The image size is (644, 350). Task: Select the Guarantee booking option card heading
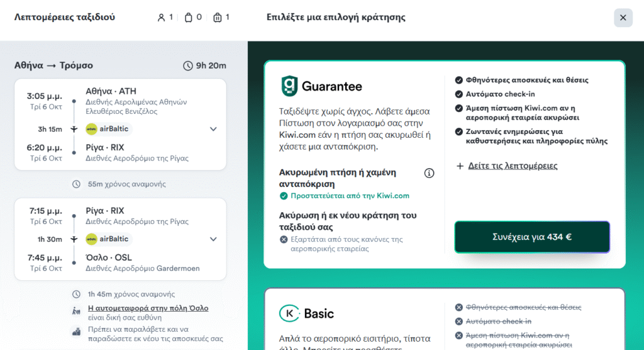(x=331, y=86)
